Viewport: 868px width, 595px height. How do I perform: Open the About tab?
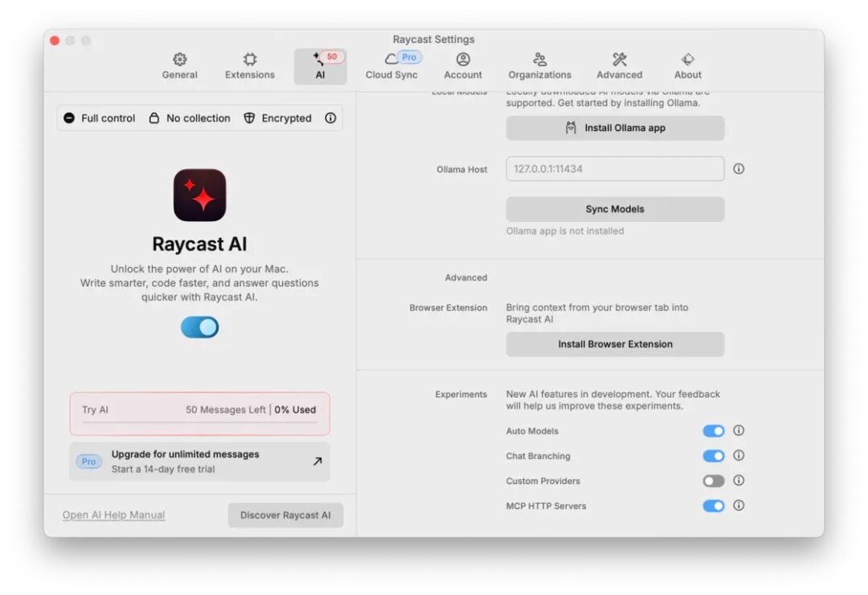click(687, 67)
